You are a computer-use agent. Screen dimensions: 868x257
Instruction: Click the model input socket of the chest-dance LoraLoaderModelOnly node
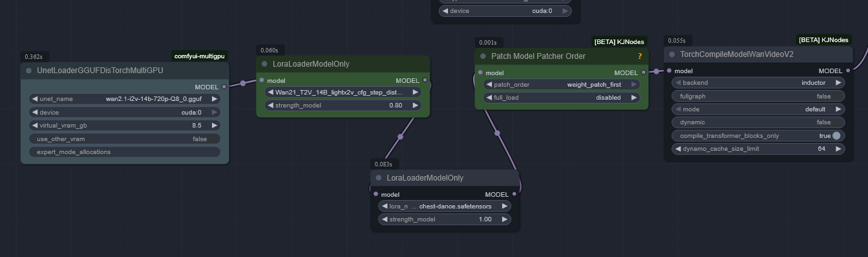(x=376, y=194)
